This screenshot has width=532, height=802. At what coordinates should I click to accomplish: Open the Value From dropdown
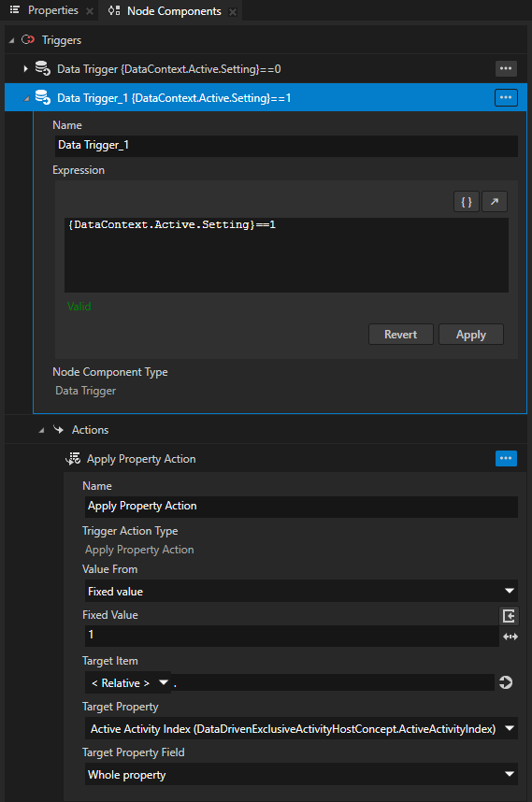(x=301, y=591)
